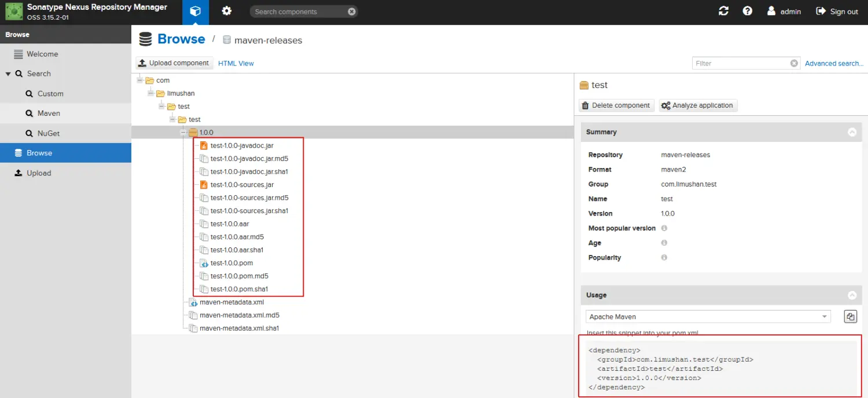Click the limushan folder icon
Image resolution: width=868 pixels, height=398 pixels.
[160, 93]
